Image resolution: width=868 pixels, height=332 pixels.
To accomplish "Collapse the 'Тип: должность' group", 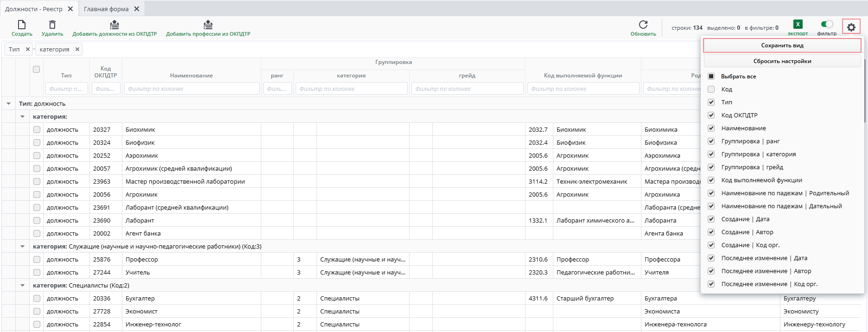I will (x=8, y=104).
